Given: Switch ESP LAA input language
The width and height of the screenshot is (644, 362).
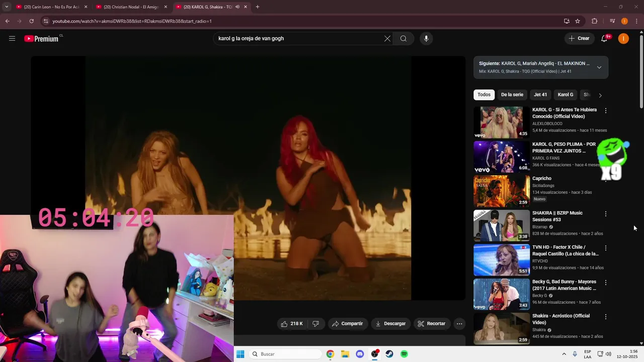Looking at the screenshot, I should [x=588, y=354].
